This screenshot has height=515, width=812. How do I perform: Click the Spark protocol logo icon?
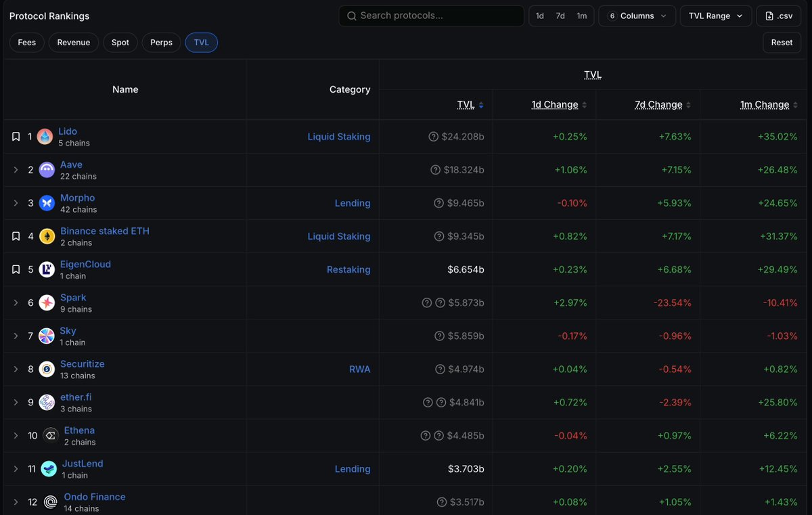(x=47, y=303)
